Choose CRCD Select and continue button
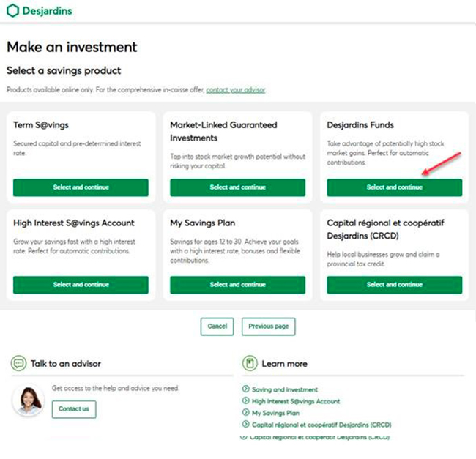The width and height of the screenshot is (476, 459). tap(394, 285)
